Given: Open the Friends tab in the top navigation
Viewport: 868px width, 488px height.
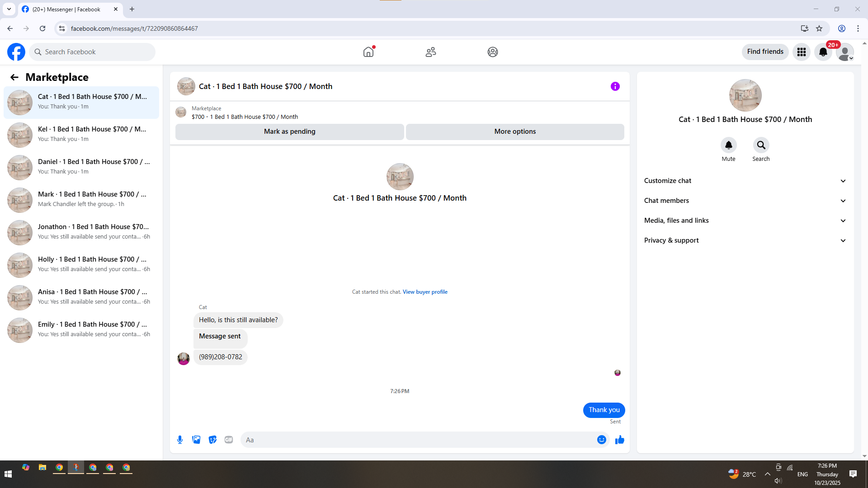Looking at the screenshot, I should pyautogui.click(x=430, y=52).
